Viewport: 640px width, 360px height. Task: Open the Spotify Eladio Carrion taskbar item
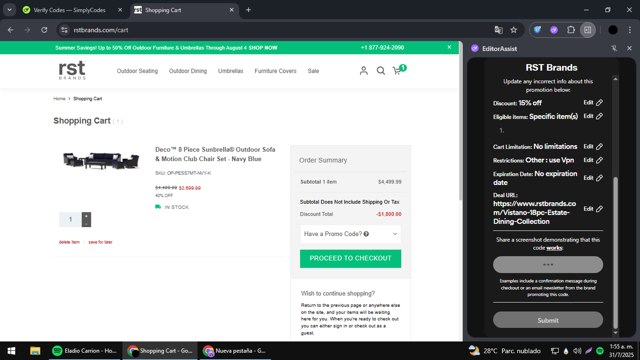(x=85, y=351)
